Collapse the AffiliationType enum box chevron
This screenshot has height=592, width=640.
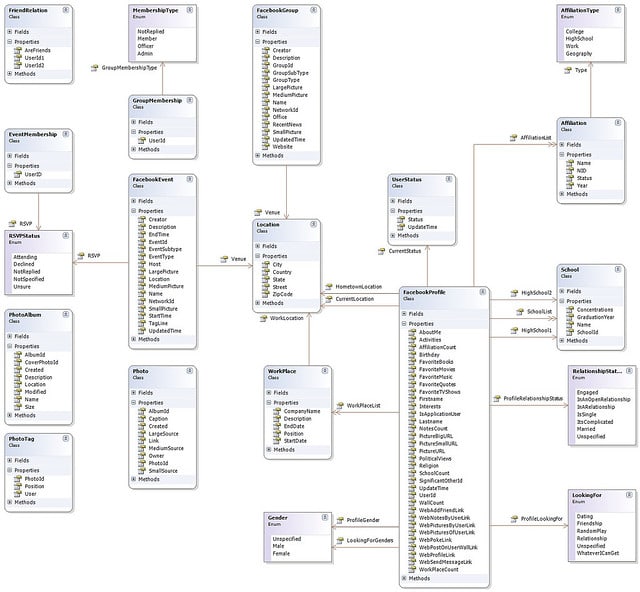pyautogui.click(x=618, y=10)
